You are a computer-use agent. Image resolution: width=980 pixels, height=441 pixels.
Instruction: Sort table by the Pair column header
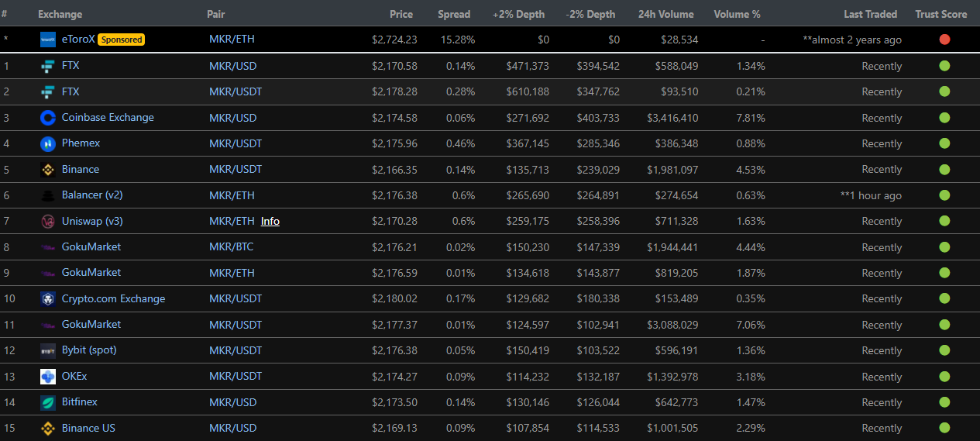(216, 14)
